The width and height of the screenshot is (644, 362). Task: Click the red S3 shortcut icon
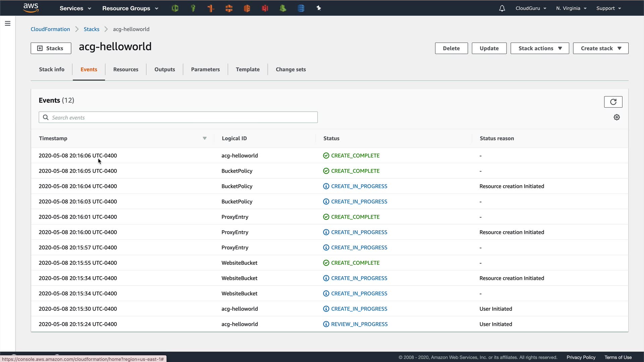[265, 8]
